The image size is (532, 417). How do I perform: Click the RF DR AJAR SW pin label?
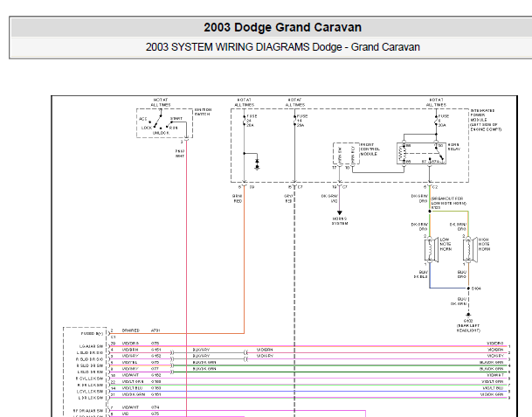pyautogui.click(x=88, y=411)
